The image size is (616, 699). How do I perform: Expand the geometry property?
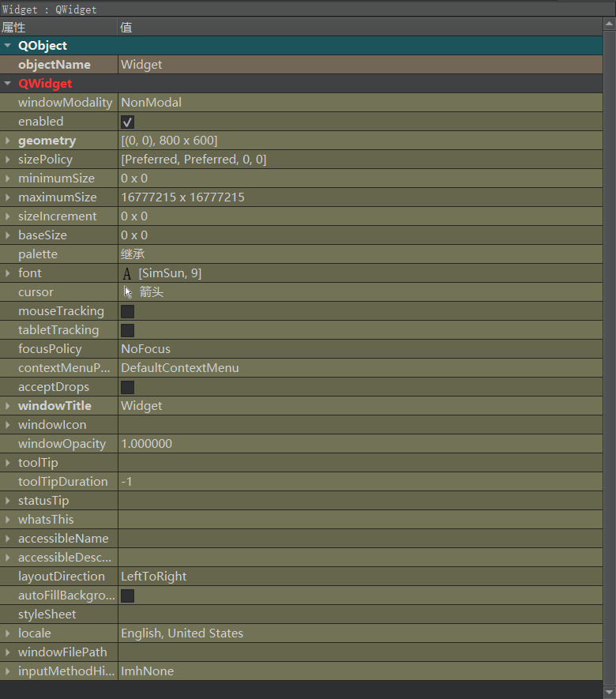point(8,141)
